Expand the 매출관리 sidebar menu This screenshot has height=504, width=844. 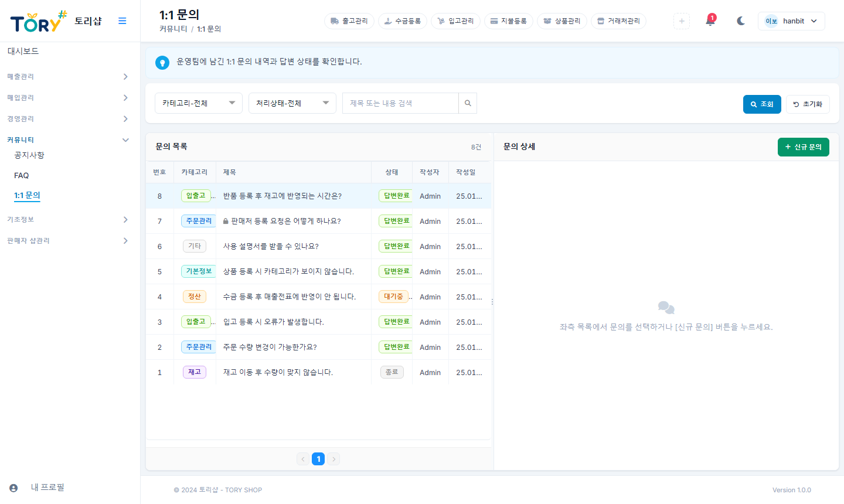tap(67, 77)
